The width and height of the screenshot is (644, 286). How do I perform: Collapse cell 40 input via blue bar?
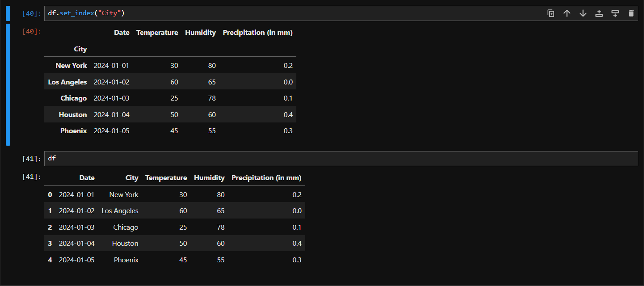[8, 13]
